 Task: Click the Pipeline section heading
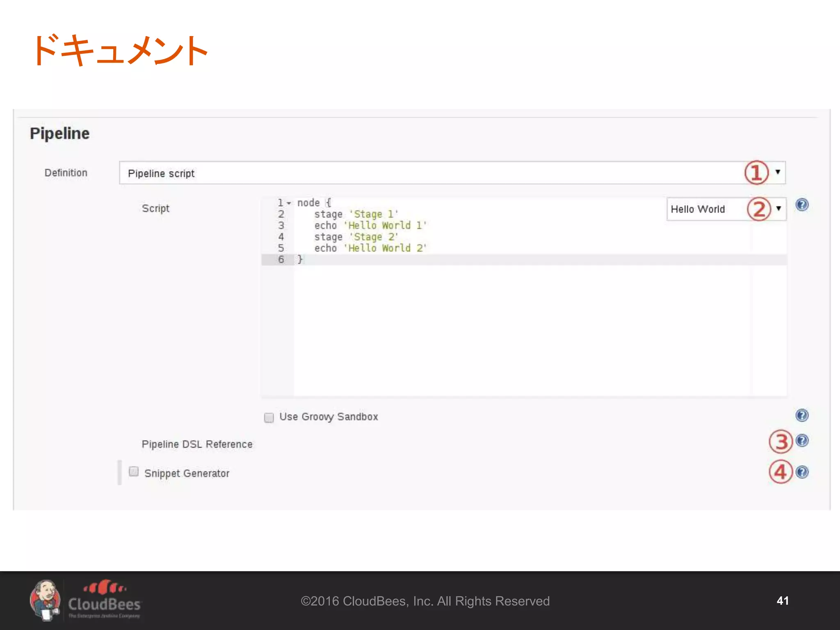[x=59, y=134]
